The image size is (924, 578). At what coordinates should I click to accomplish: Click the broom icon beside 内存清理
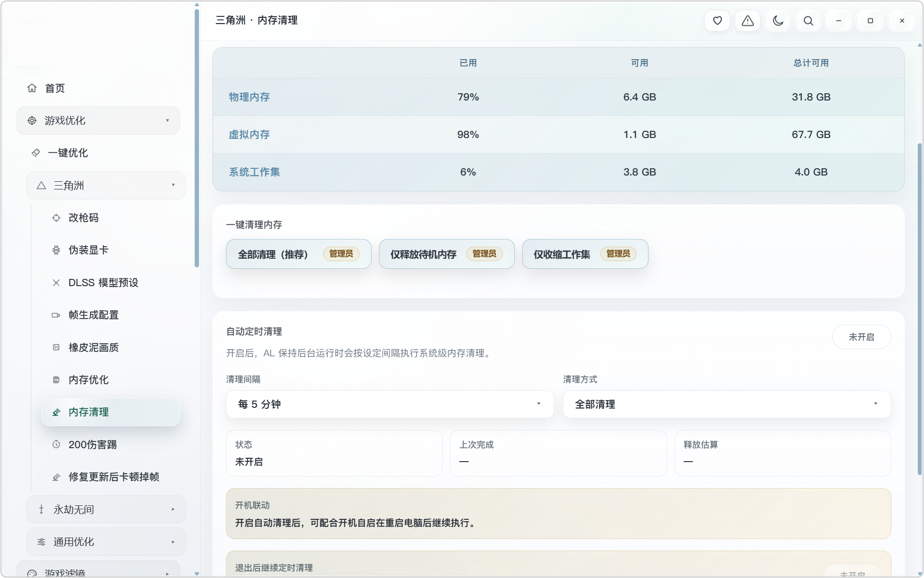coord(56,412)
